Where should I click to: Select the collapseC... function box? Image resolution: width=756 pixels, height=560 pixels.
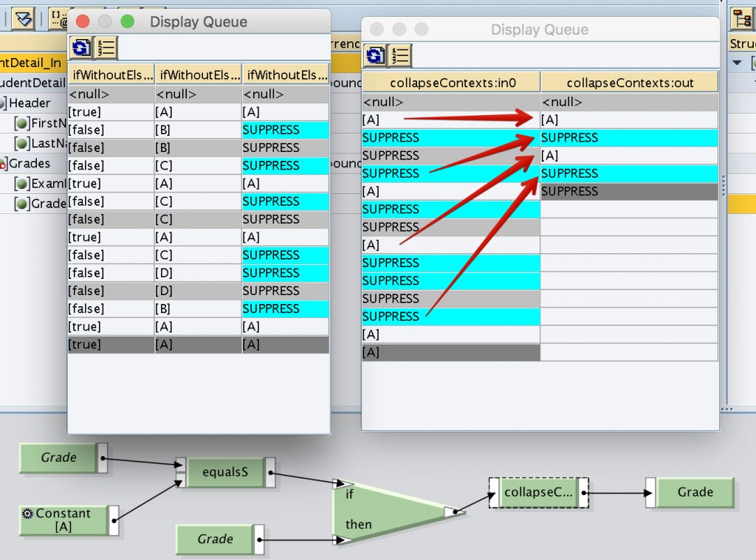538,493
